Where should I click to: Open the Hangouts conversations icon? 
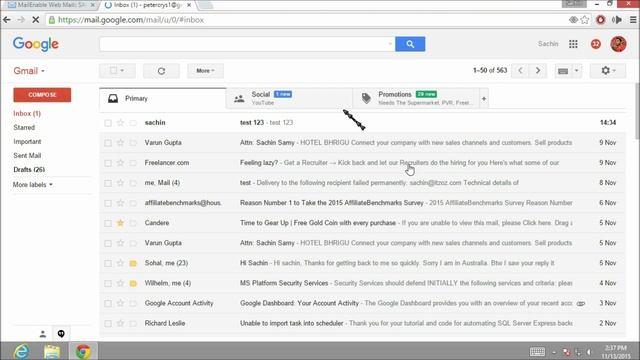[61, 334]
